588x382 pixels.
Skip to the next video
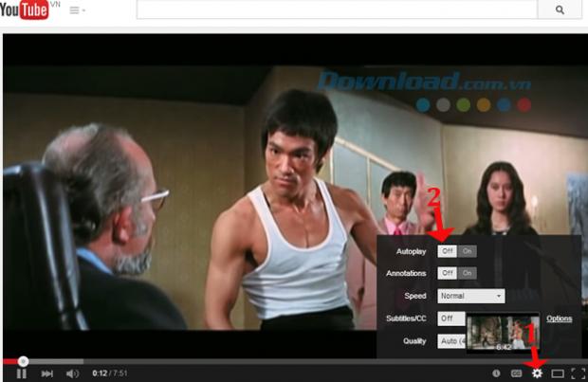pyautogui.click(x=47, y=373)
